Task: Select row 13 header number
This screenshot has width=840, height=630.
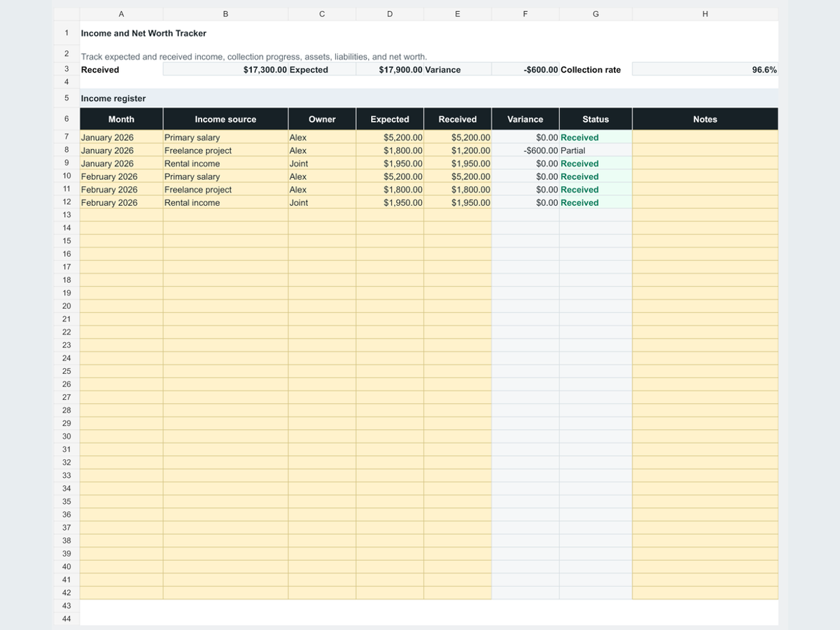Action: click(x=66, y=215)
